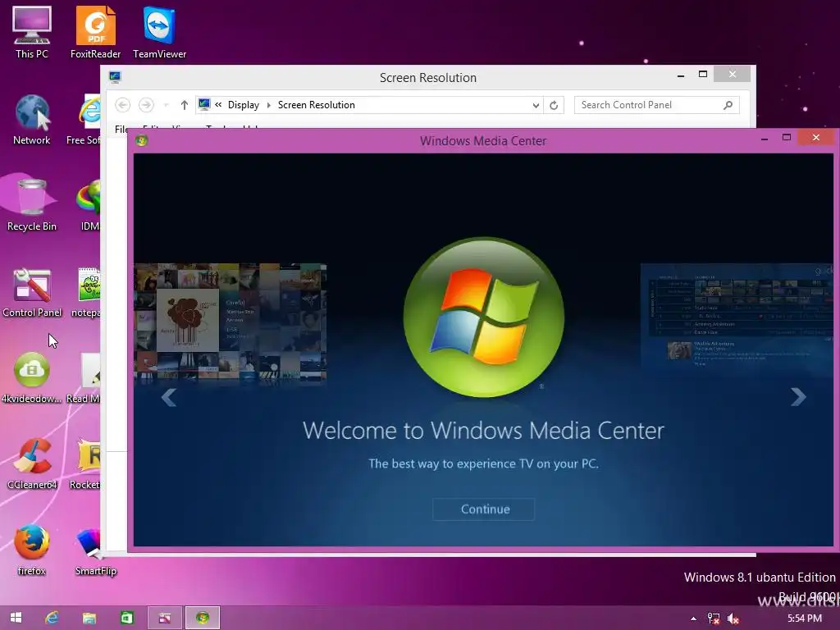Select the IDM desktop icon

(89, 205)
